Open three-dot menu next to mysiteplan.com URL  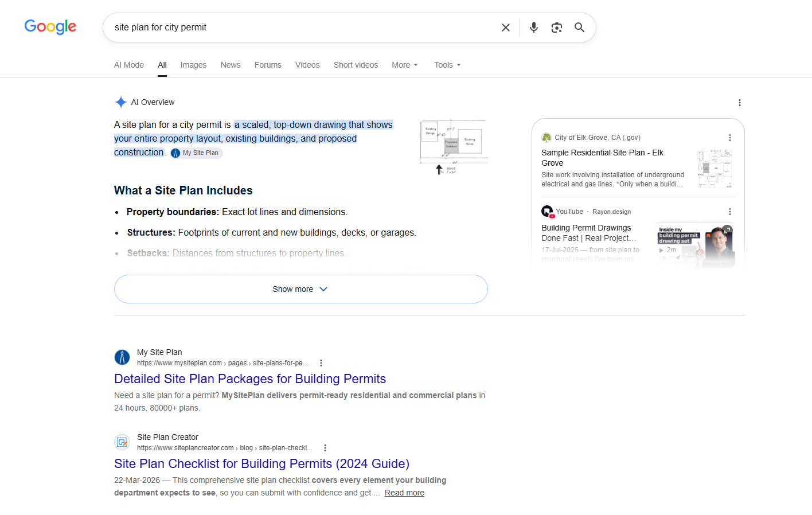(321, 363)
